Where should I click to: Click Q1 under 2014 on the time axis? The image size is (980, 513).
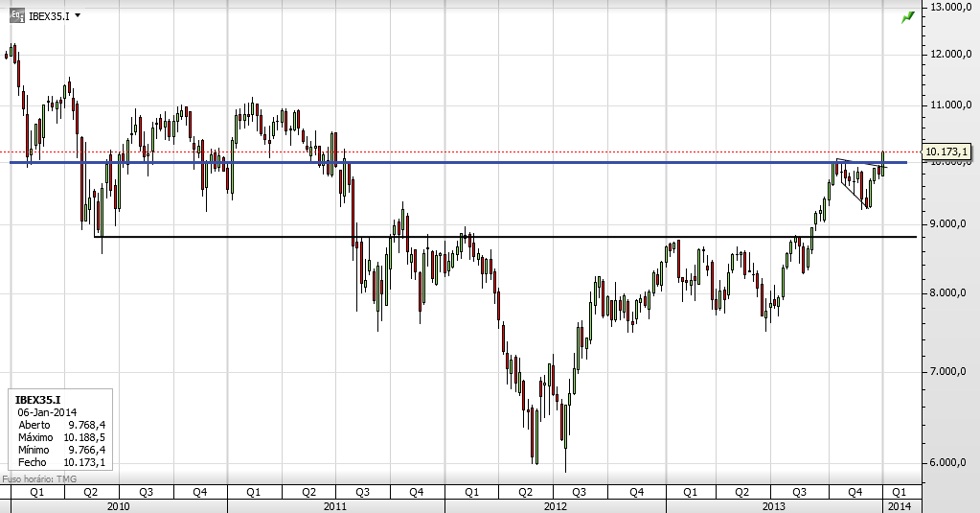[x=899, y=492]
